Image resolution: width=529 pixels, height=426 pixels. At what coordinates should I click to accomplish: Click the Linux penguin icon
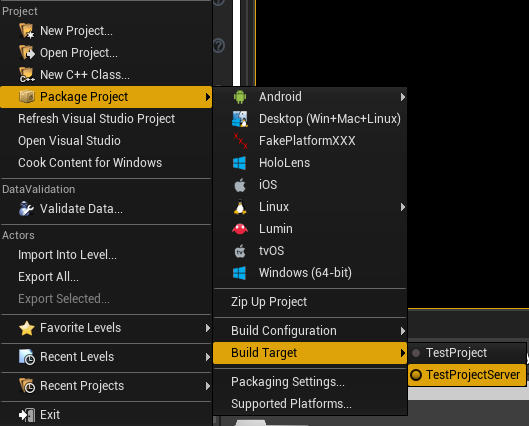[240, 207]
